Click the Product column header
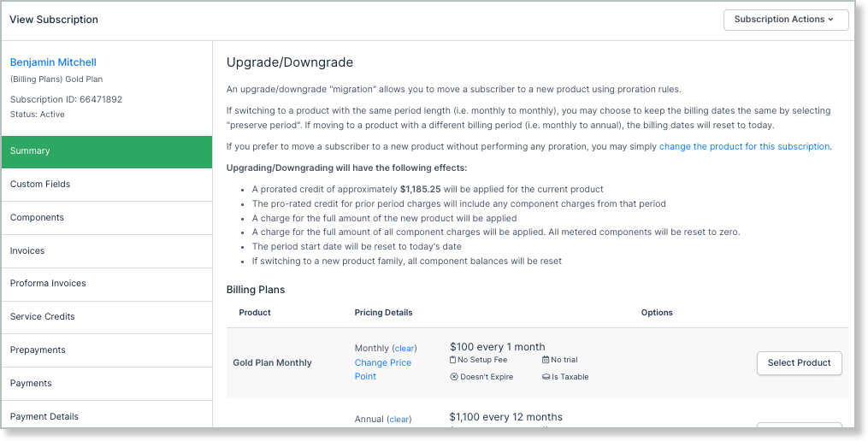The width and height of the screenshot is (868, 441). [255, 313]
